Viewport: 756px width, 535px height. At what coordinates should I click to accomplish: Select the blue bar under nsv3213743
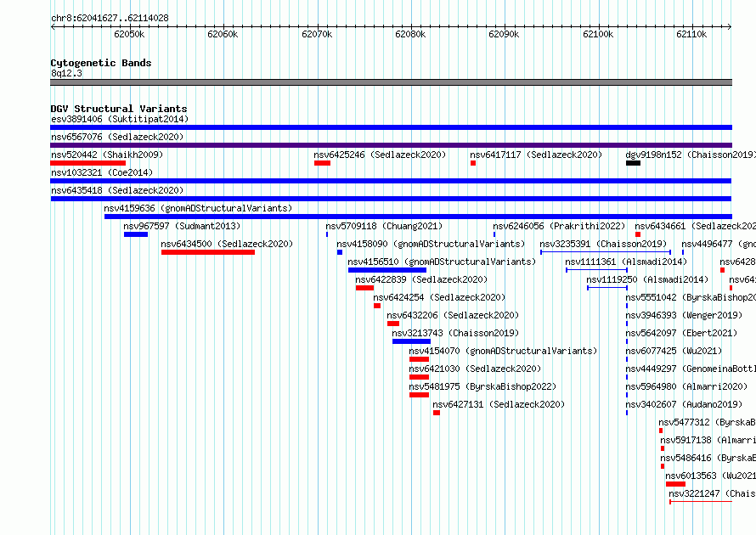(x=411, y=341)
